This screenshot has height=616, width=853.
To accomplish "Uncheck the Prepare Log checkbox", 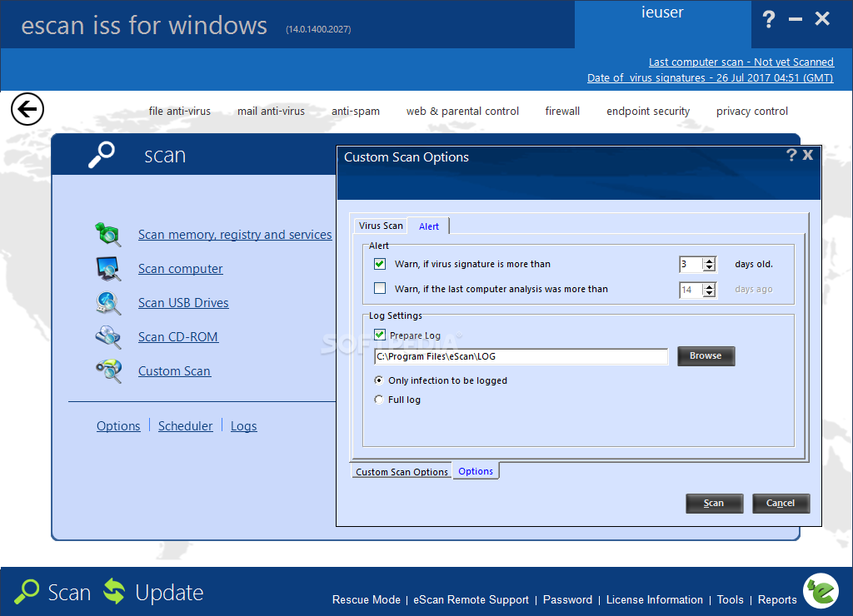I will click(380, 335).
